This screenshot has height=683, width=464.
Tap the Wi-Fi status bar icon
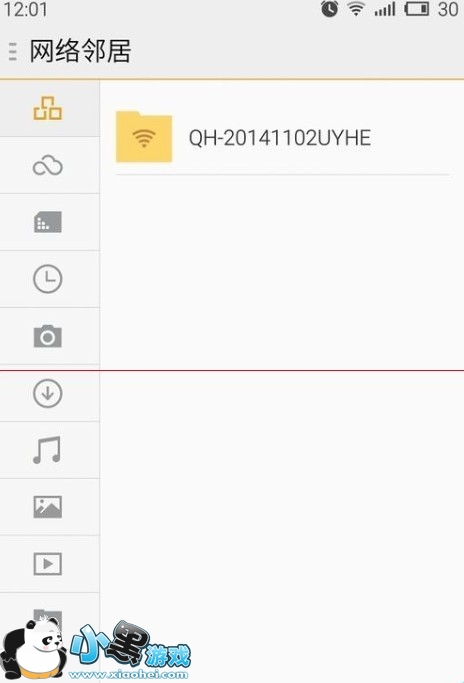pos(356,9)
